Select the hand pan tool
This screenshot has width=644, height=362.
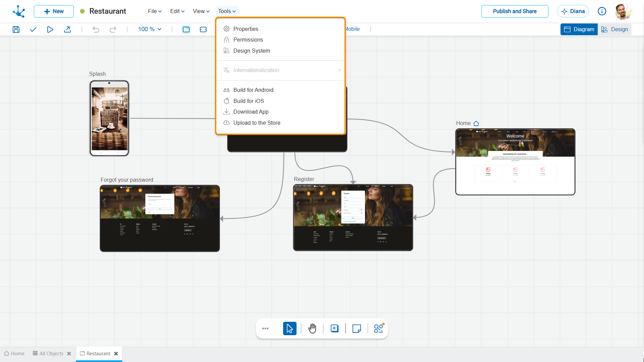pyautogui.click(x=312, y=328)
